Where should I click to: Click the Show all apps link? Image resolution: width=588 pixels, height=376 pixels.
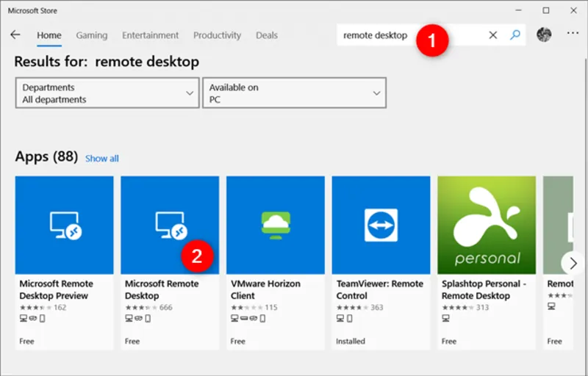tap(102, 159)
